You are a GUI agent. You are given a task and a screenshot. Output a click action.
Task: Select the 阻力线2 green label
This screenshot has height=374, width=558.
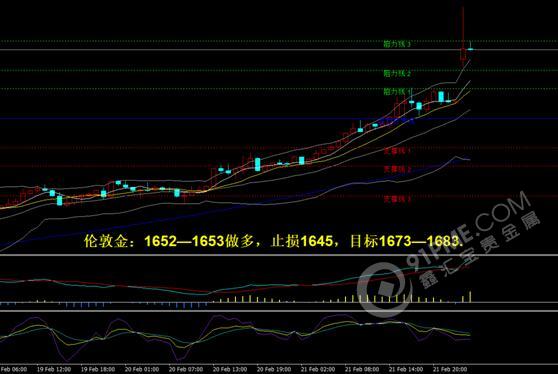tap(397, 73)
